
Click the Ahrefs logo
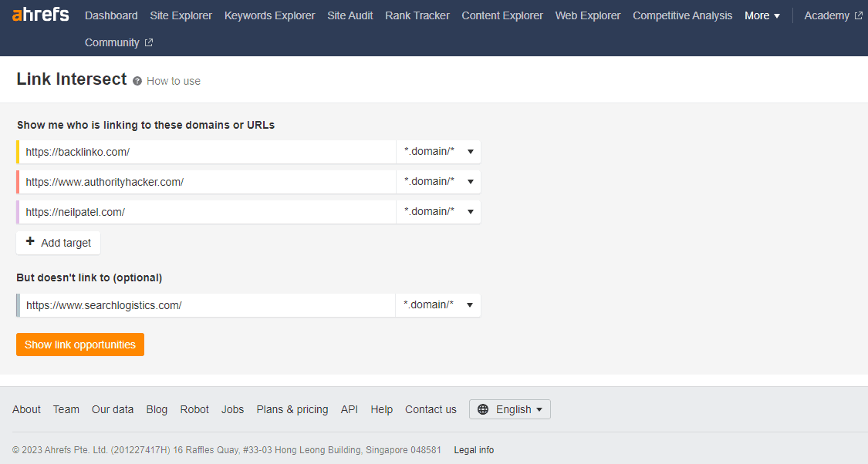pyautogui.click(x=40, y=15)
